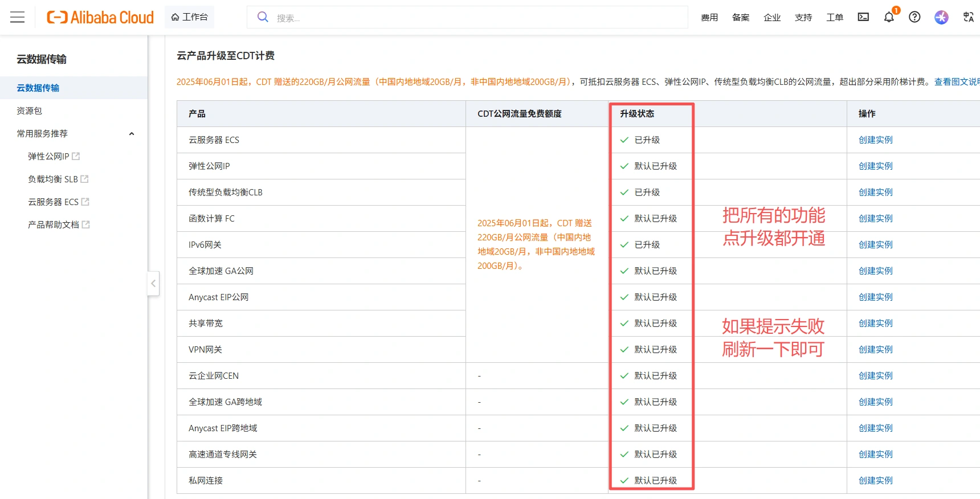Open the 弹性公网IP external link
Screen dimensions: 980x499
tap(54, 156)
